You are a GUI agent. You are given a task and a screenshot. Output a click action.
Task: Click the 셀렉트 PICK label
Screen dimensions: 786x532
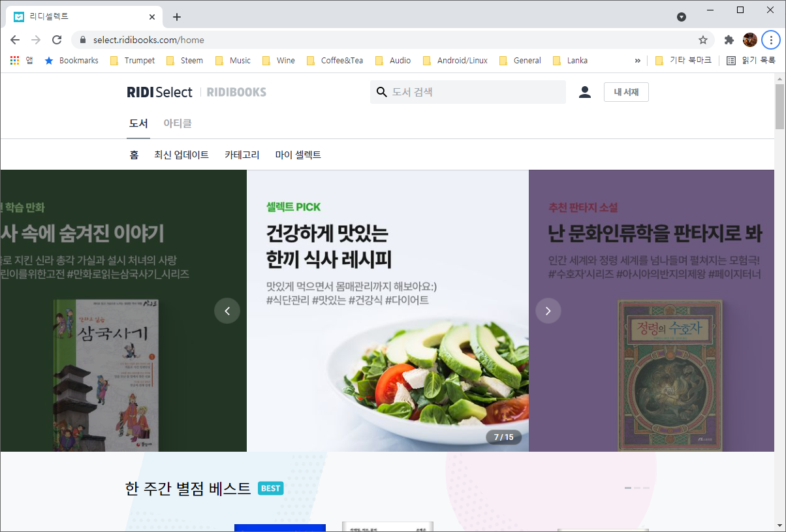click(294, 207)
